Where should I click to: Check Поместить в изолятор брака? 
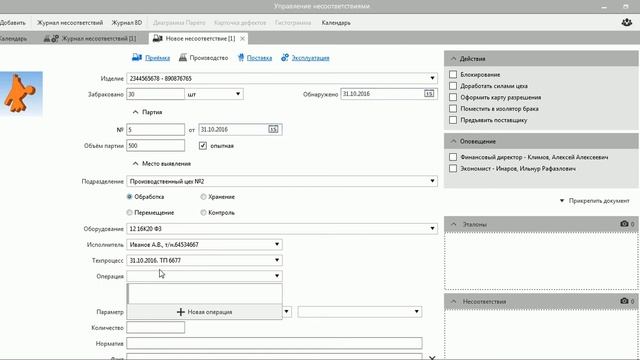[453, 109]
